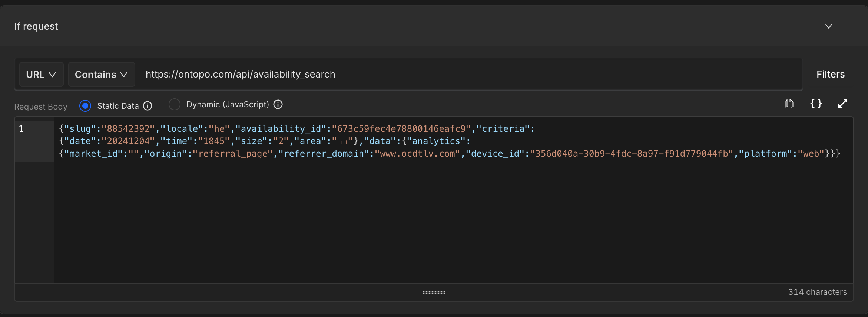Viewport: 868px width, 317px height.
Task: Format JSON with the braces icon
Action: coord(816,104)
